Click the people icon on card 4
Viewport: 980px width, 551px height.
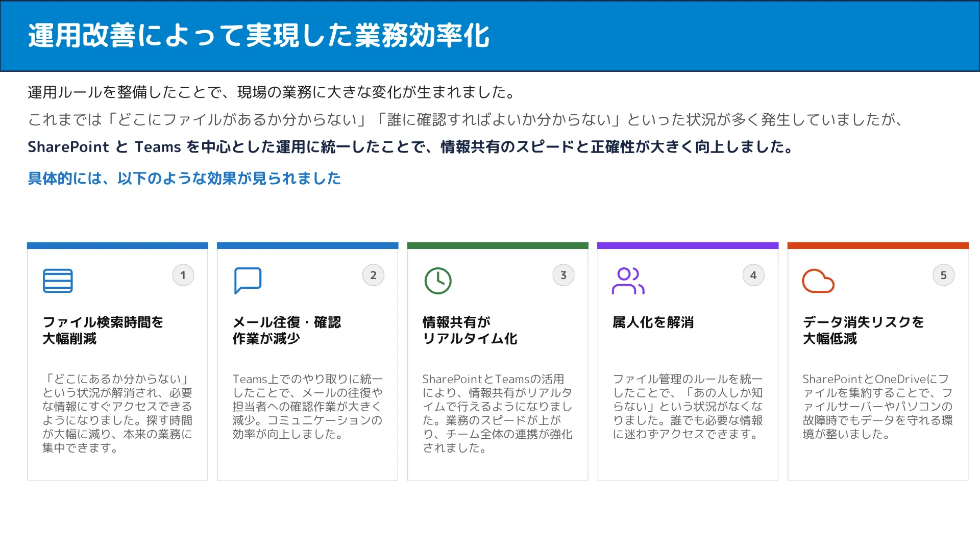click(627, 280)
